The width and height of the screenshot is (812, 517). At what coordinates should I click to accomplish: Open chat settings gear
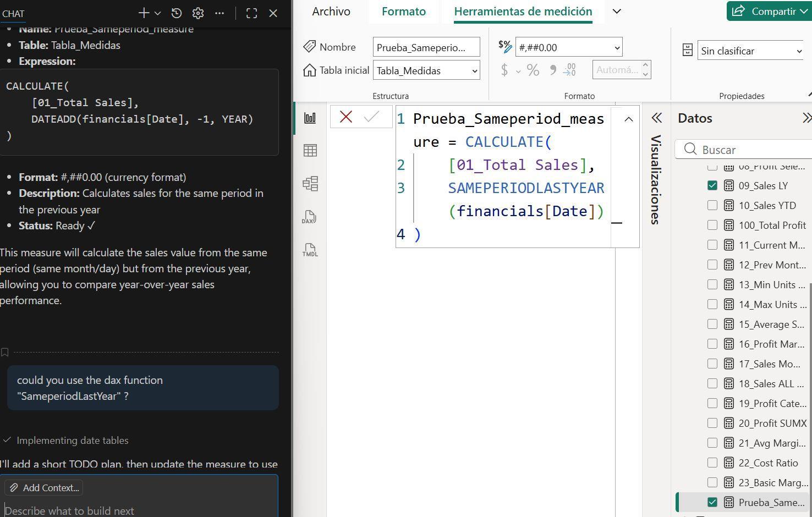click(198, 13)
